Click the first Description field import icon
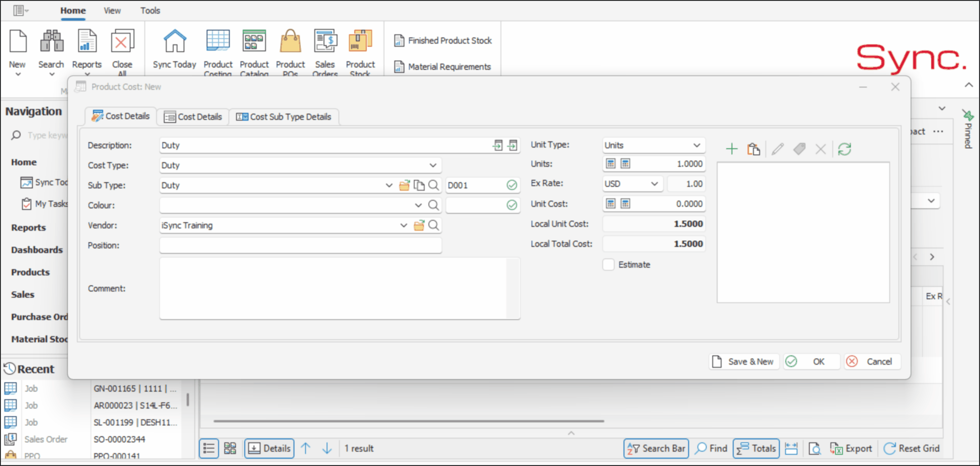Screen dimensions: 980x466 498,145
